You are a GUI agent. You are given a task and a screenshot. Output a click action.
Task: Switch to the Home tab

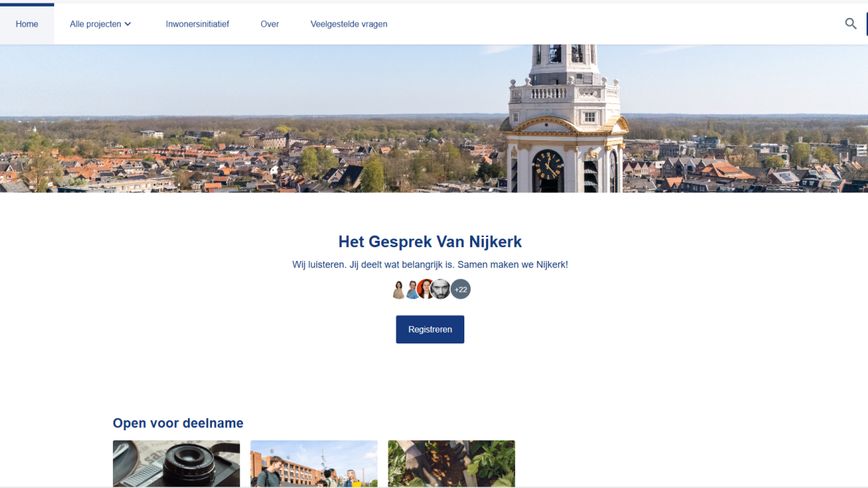(x=27, y=24)
